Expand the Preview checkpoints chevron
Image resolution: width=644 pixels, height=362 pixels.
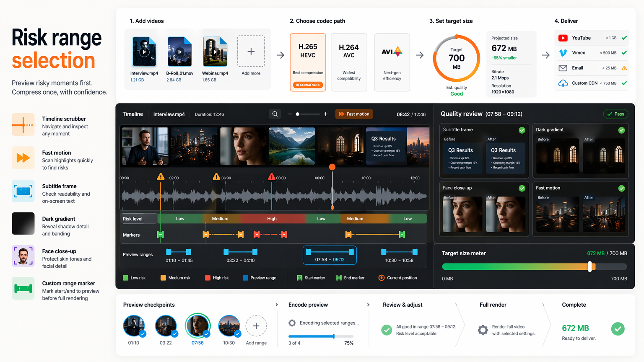coord(277,305)
